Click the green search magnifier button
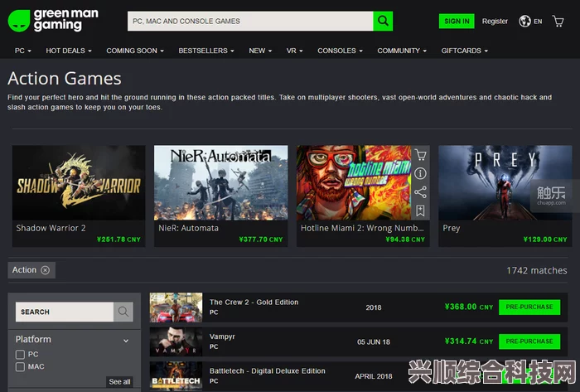This screenshot has height=392, width=580. pyautogui.click(x=383, y=21)
